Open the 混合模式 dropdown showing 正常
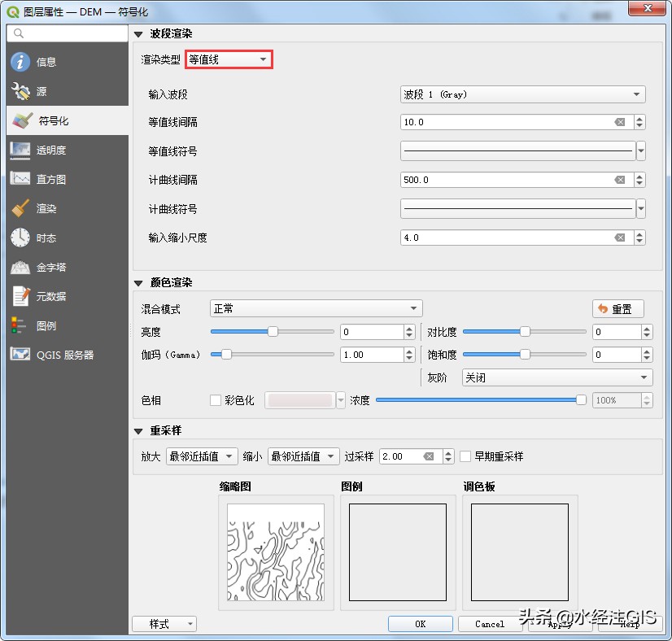The image size is (672, 641). click(x=316, y=308)
